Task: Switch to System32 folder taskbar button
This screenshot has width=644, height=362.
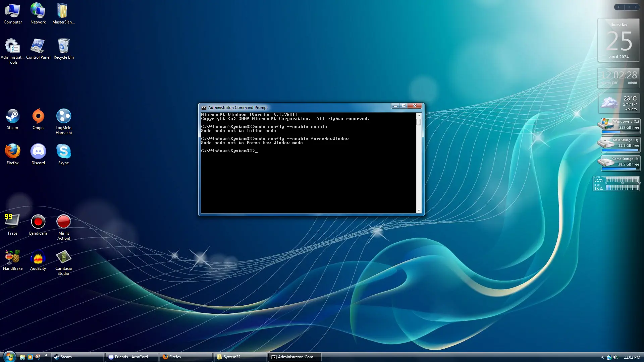Action: point(240,357)
